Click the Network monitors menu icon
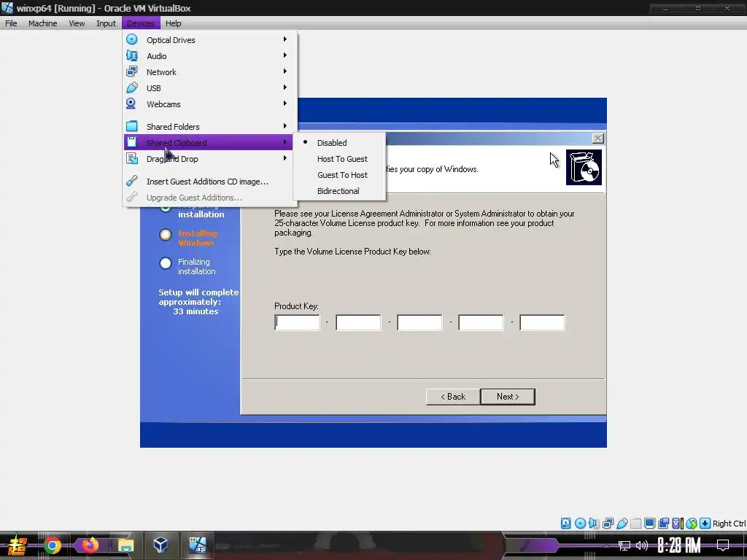 pyautogui.click(x=132, y=71)
